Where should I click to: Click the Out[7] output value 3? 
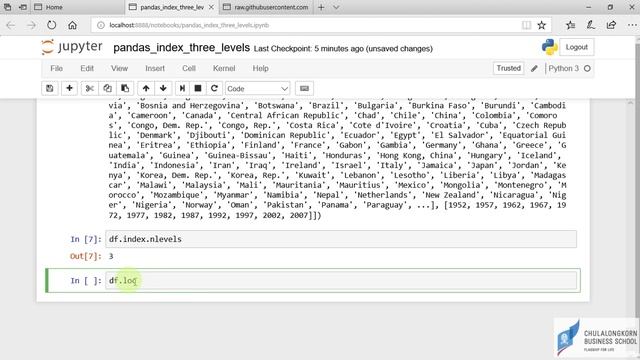(x=111, y=256)
